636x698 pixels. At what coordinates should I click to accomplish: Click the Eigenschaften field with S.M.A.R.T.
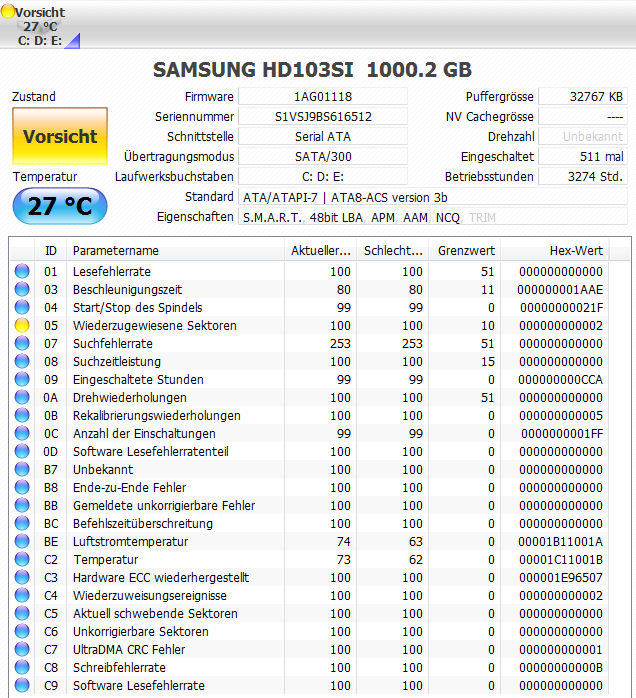[433, 217]
